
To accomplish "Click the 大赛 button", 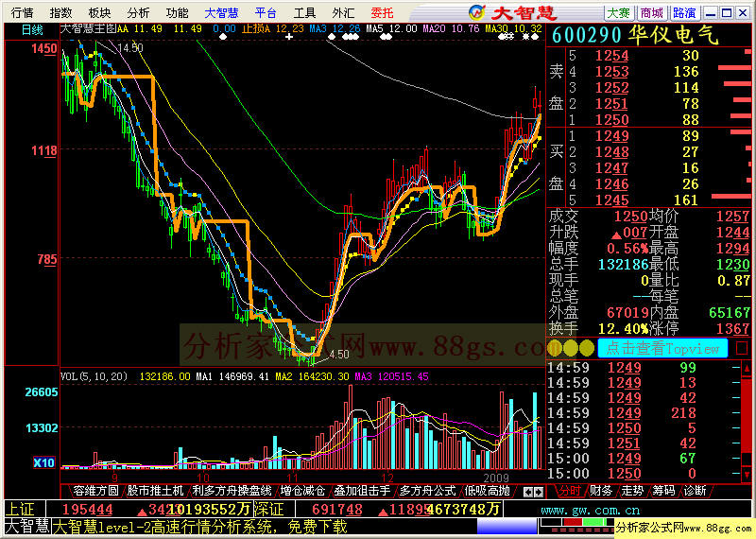I will click(619, 13).
